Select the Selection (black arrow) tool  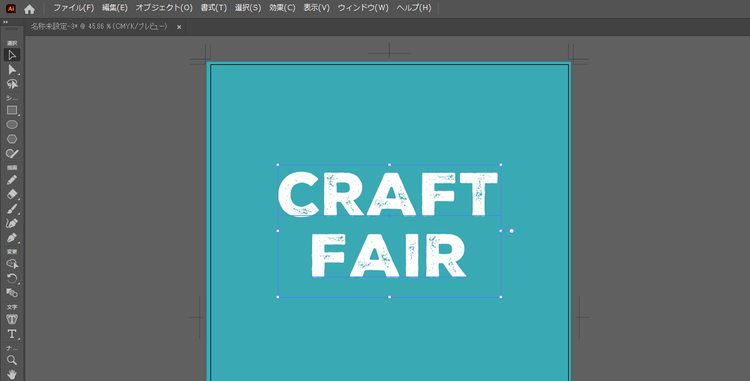pos(12,55)
